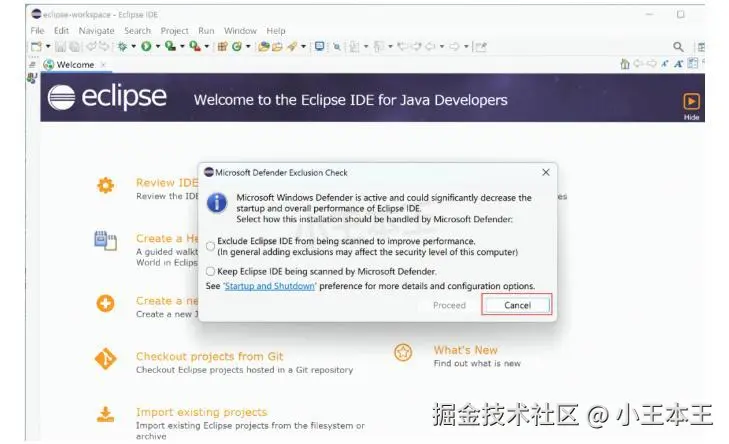Click the Review IDE gear icon

106,185
